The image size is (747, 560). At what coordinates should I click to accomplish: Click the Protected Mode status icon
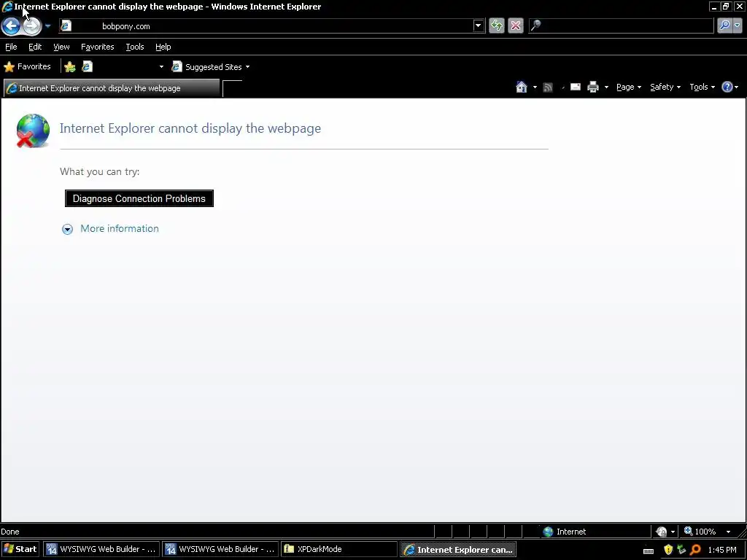(661, 532)
